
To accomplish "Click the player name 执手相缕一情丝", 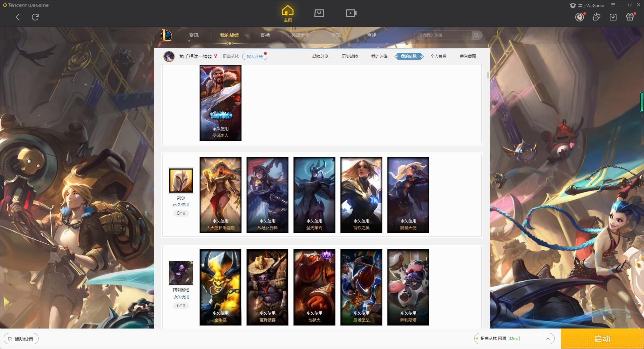I will [x=196, y=56].
